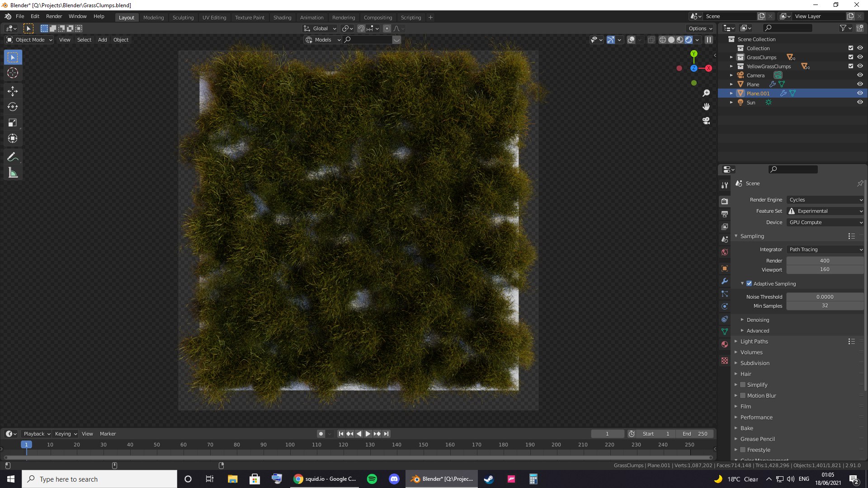Image resolution: width=868 pixels, height=488 pixels.
Task: Jump to the timeline end frame
Action: [x=386, y=434]
